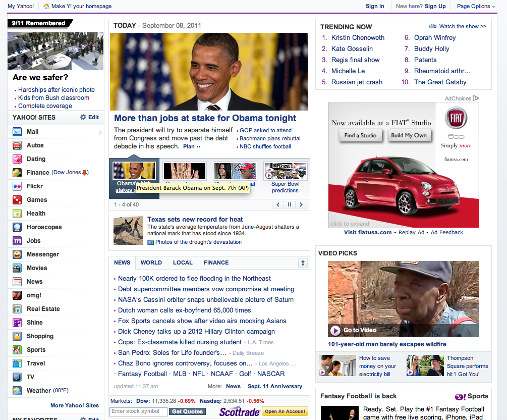Open The Great Gatsby trending link

click(440, 82)
